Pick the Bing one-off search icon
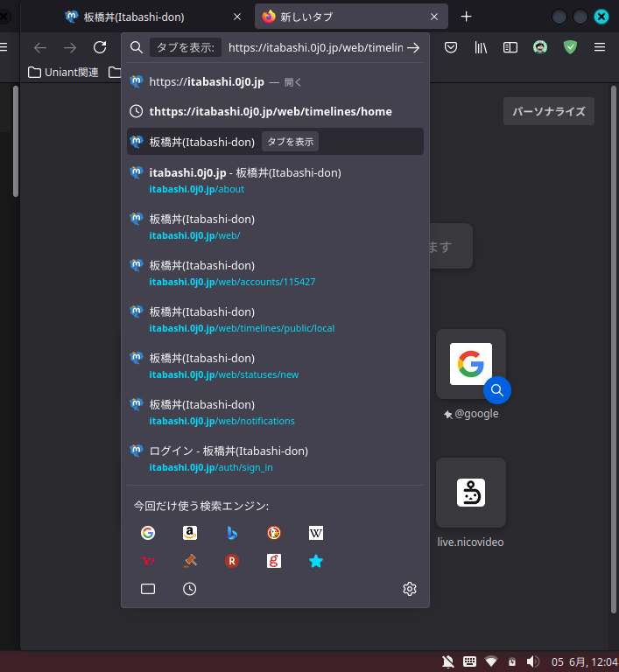619x672 pixels. click(x=232, y=533)
